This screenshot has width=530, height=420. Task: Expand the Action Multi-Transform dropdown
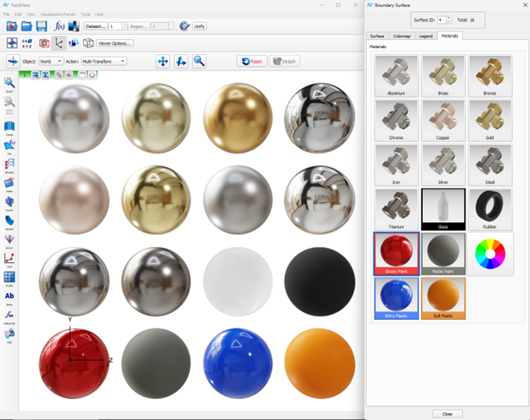coord(104,61)
